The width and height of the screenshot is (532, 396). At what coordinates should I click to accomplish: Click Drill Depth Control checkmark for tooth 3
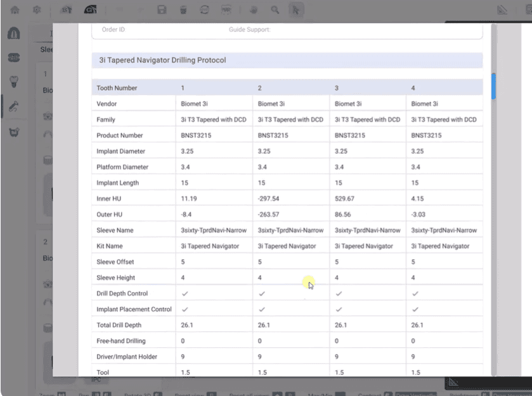pos(339,293)
